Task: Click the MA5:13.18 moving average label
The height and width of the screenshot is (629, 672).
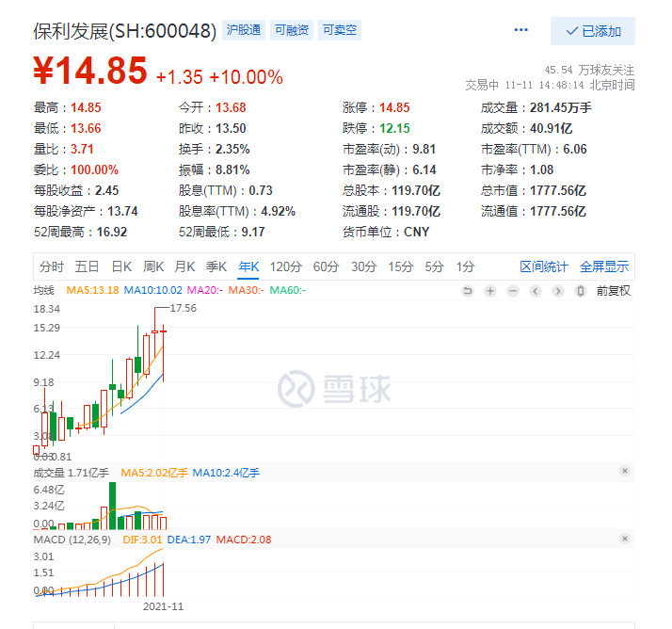Action: tap(92, 290)
